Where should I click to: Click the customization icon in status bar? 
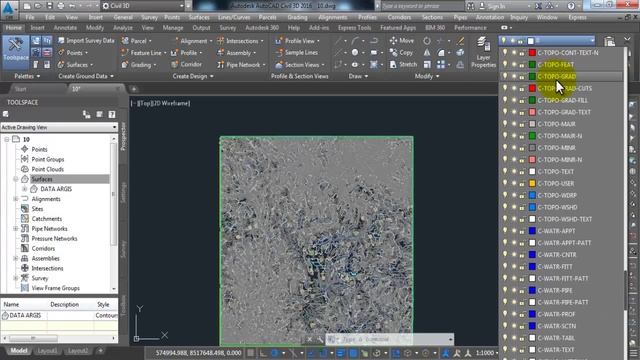click(x=633, y=353)
